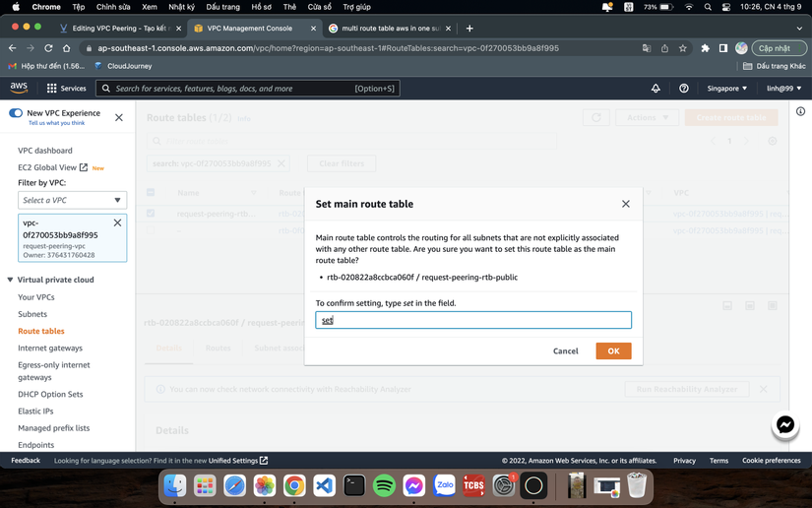The image size is (812, 508).
Task: Open Finder from the dock
Action: [175, 485]
